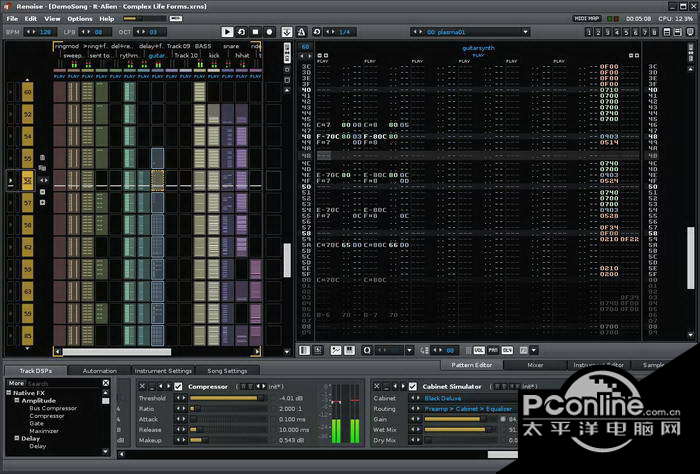Click the More button in DSP browser
700x474 pixels.
pos(16,383)
